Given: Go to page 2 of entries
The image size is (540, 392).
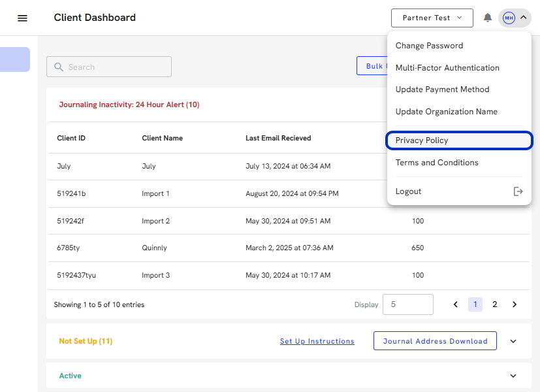Looking at the screenshot, I should click(495, 304).
